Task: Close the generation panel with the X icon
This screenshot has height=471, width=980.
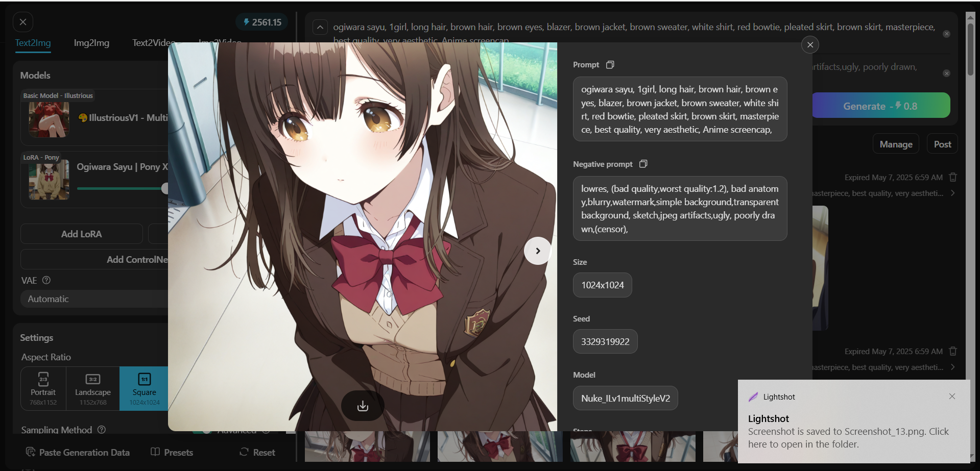Action: pyautogui.click(x=23, y=22)
